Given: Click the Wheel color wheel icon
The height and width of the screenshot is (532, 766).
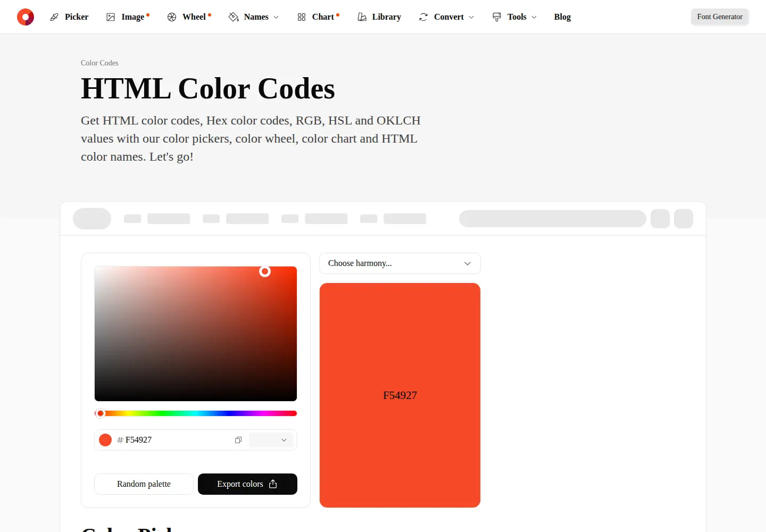Looking at the screenshot, I should (172, 17).
